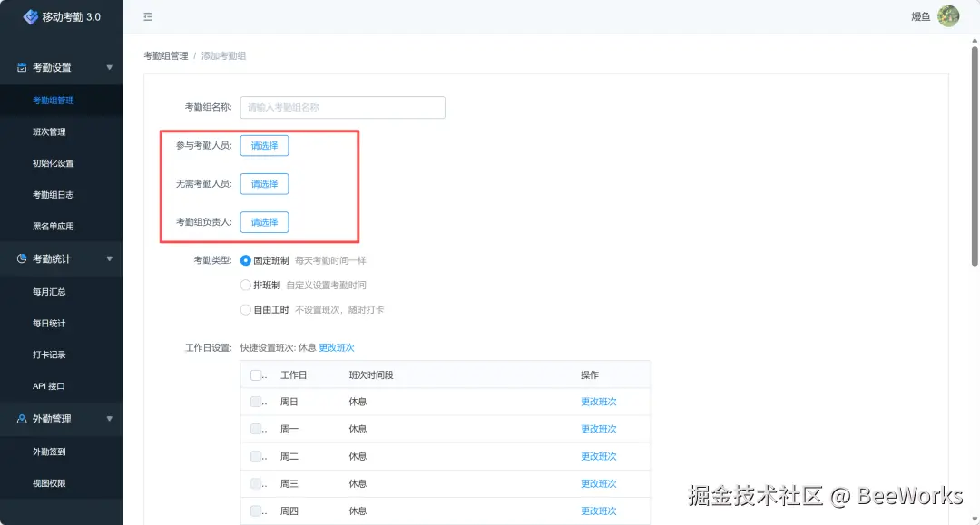Click the 外勤管理 person icon
Image resolution: width=980 pixels, height=525 pixels.
(x=22, y=419)
